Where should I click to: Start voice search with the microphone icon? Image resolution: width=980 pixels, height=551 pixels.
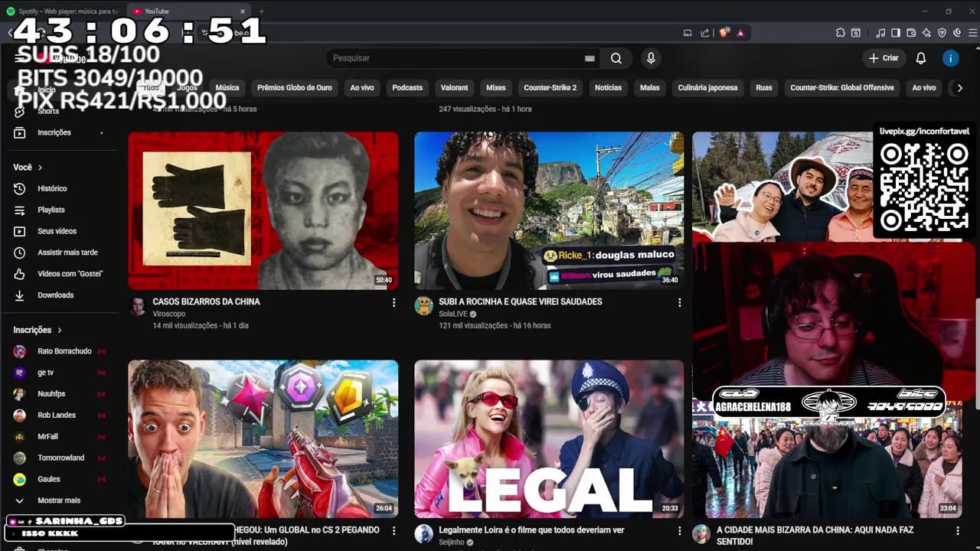click(x=651, y=58)
